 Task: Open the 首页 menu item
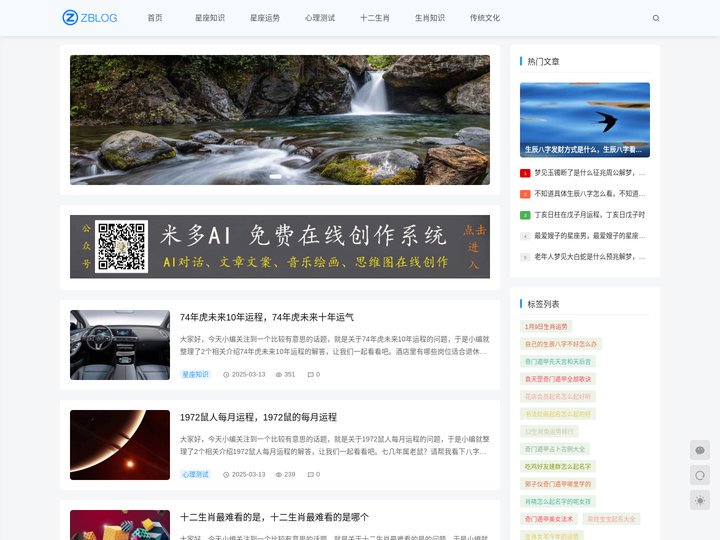(x=155, y=18)
